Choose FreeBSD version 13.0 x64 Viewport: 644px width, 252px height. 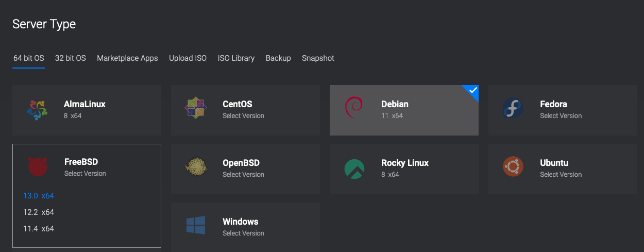point(39,196)
